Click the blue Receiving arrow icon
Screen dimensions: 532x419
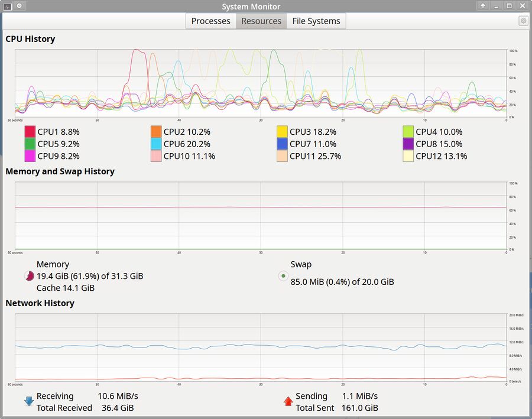pos(29,401)
